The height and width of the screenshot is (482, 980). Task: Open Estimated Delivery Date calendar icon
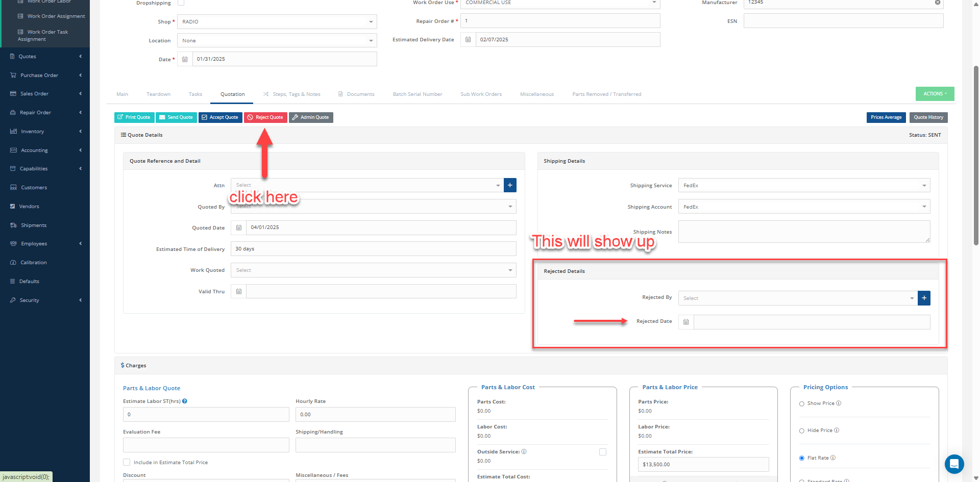tap(468, 40)
